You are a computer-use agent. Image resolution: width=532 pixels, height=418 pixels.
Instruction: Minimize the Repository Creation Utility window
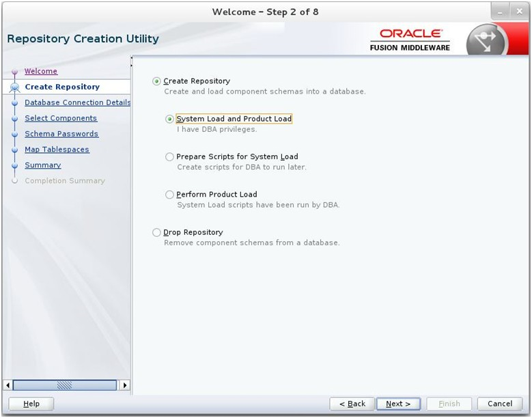(501, 12)
